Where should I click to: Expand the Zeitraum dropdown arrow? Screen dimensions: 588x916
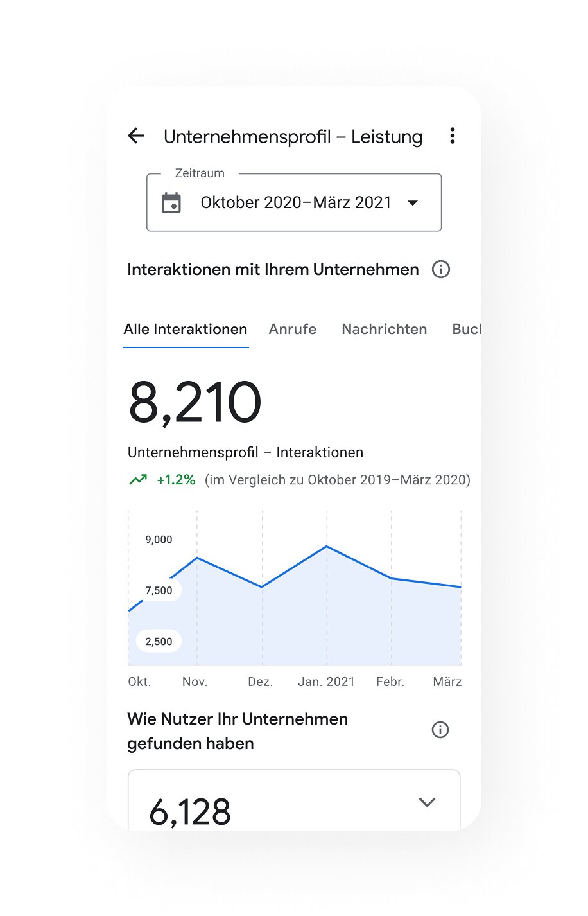413,203
